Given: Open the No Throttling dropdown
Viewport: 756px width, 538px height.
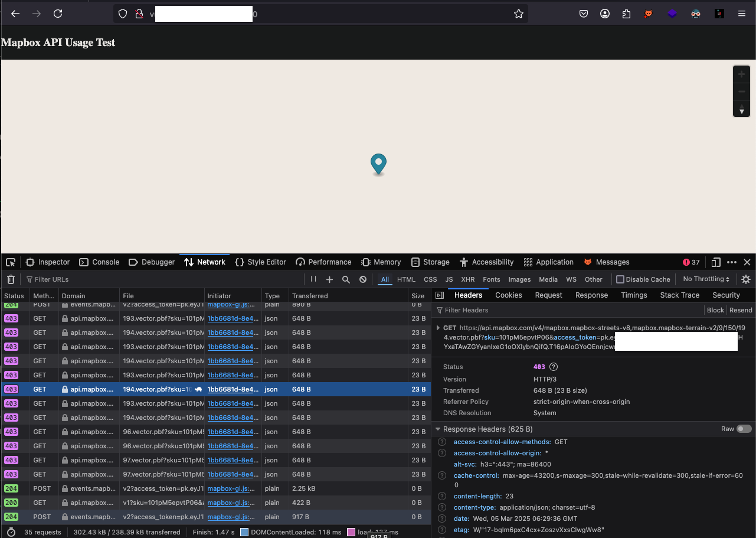Looking at the screenshot, I should [x=706, y=279].
